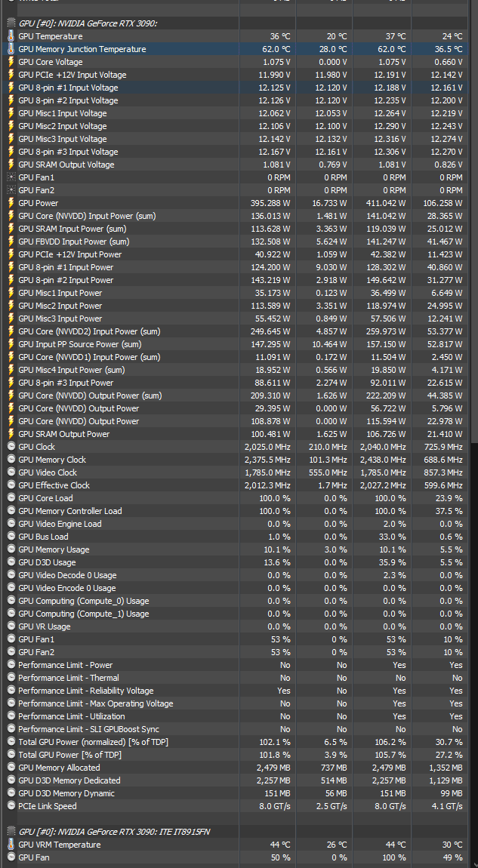Click round icon of Performance Limit - Power
This screenshot has width=478, height=868.
[x=11, y=665]
